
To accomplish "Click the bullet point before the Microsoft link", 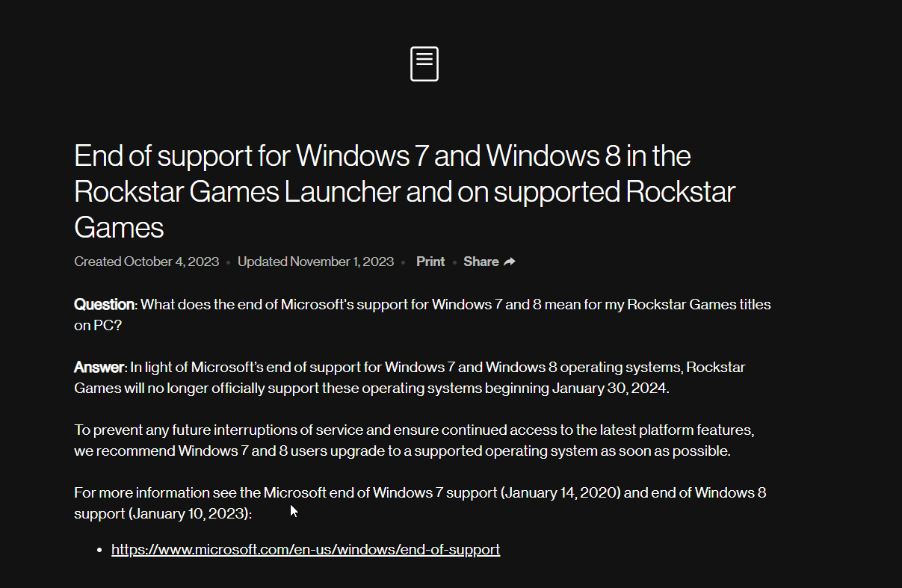I will click(99, 551).
